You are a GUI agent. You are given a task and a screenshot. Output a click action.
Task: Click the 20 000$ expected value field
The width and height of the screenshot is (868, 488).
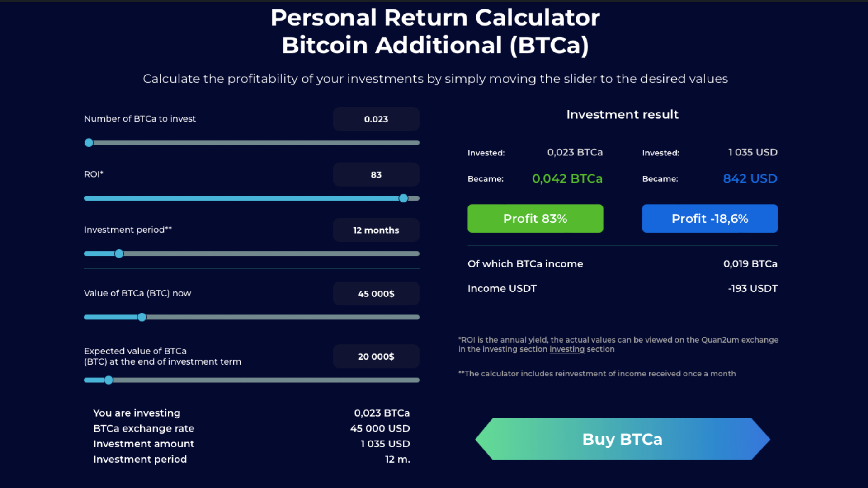point(376,357)
